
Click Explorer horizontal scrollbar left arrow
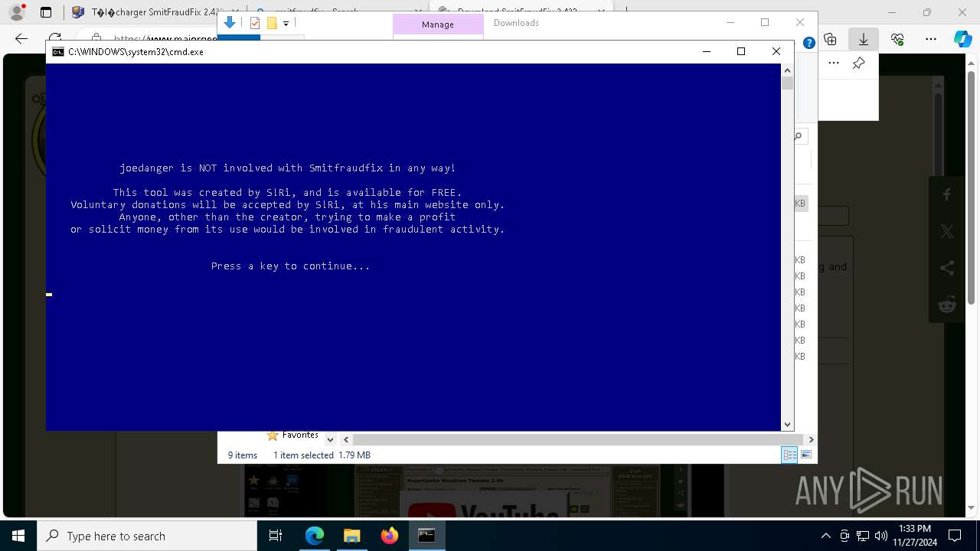346,440
